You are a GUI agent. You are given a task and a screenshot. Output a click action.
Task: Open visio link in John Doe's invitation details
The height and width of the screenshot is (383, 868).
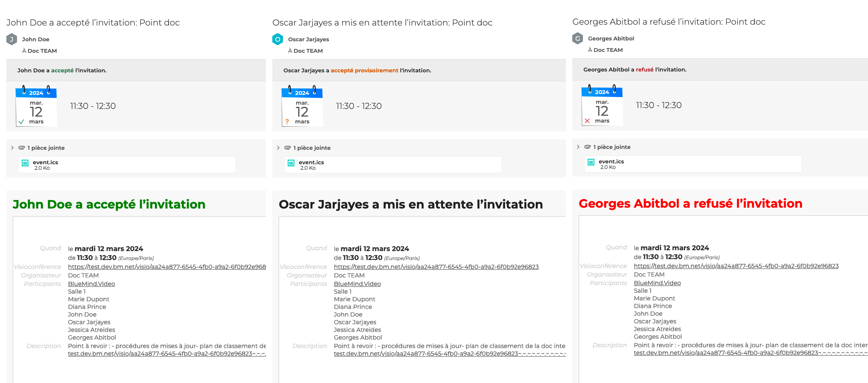click(167, 267)
